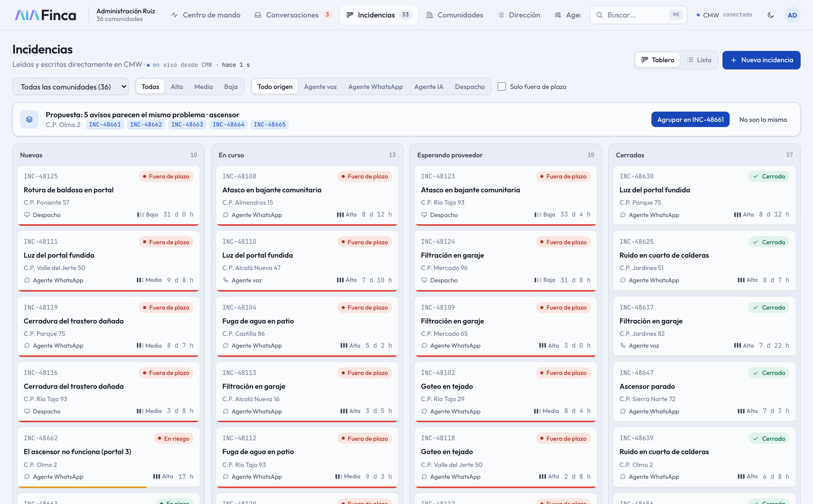Go to Comunidades tab

tap(455, 15)
